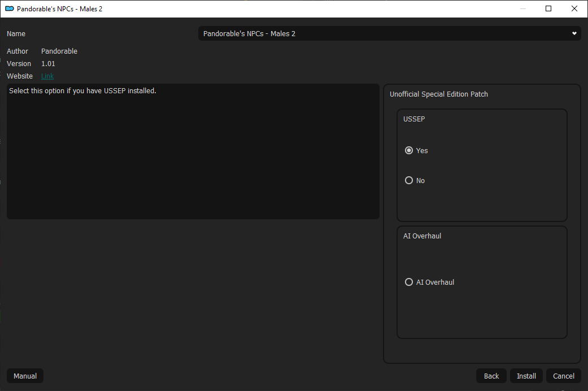Click the author name Pandorable
The width and height of the screenshot is (588, 391).
59,51
